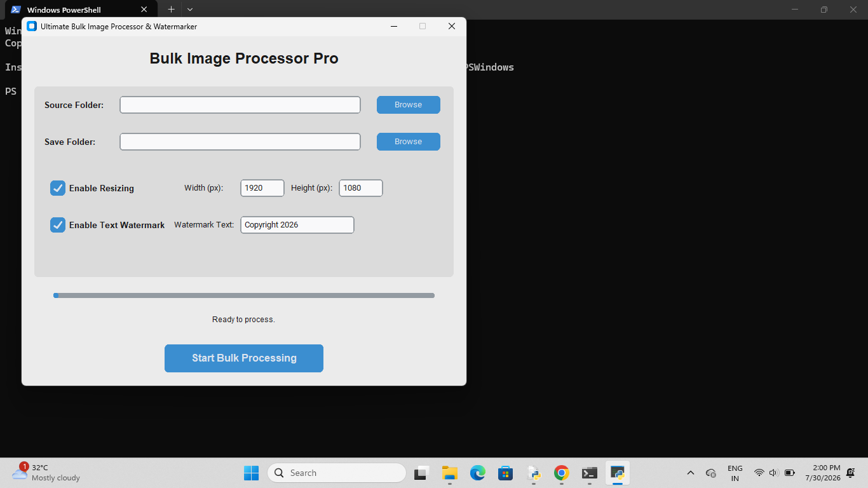Screen dimensions: 868x488
Task: Uncheck Enable Text Watermark
Action: tap(58, 225)
